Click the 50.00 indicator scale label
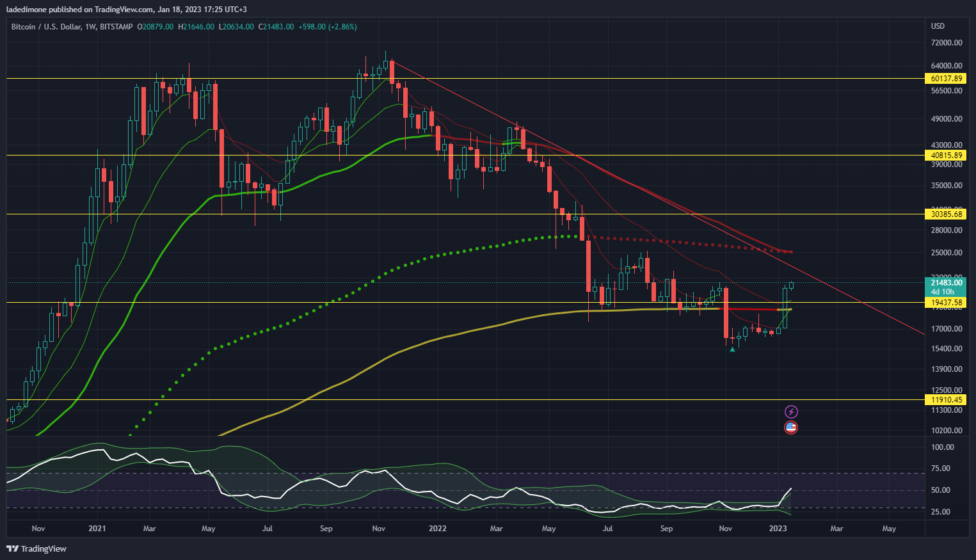The height and width of the screenshot is (560, 976). click(940, 490)
